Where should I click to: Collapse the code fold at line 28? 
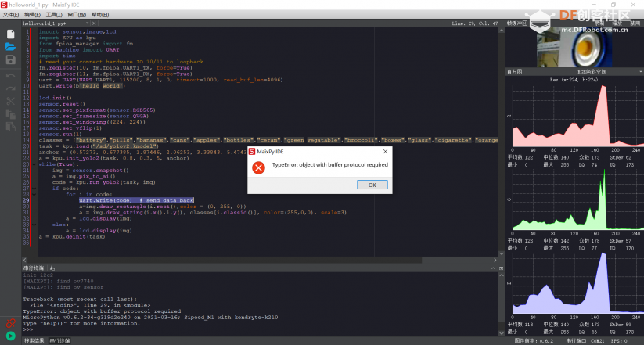34,194
